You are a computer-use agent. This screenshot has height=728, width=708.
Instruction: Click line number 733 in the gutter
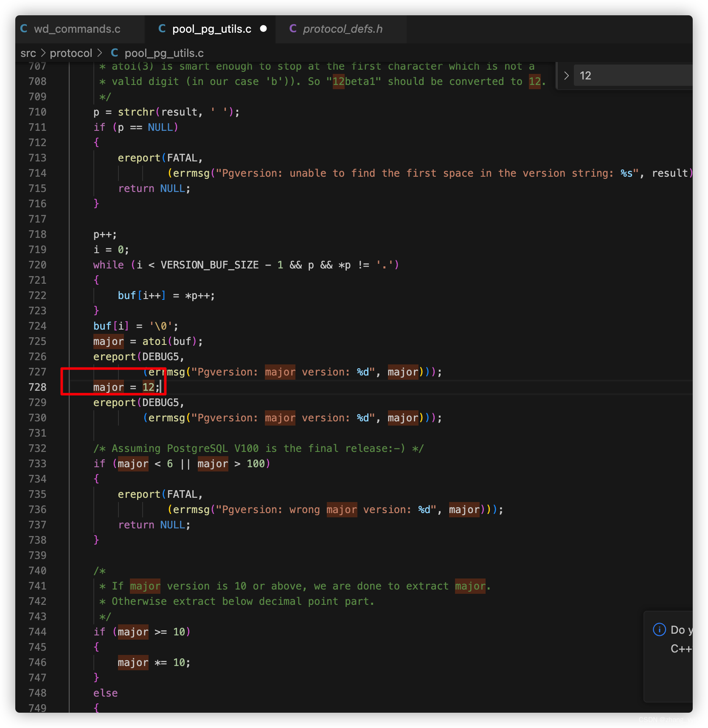37,463
